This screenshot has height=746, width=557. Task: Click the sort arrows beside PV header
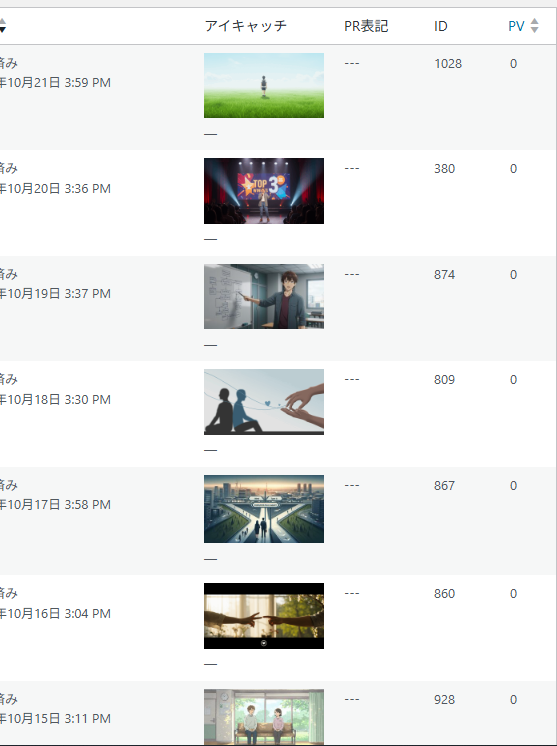click(x=534, y=25)
